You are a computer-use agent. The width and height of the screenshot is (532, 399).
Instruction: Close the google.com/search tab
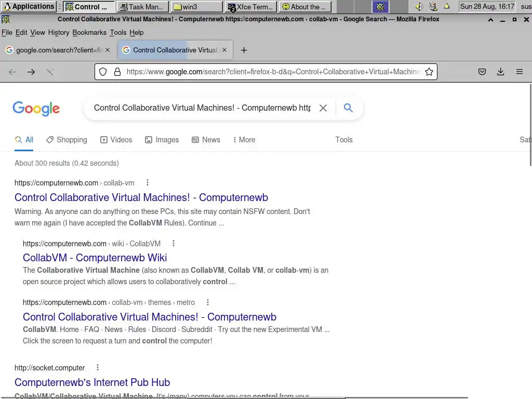coord(108,50)
